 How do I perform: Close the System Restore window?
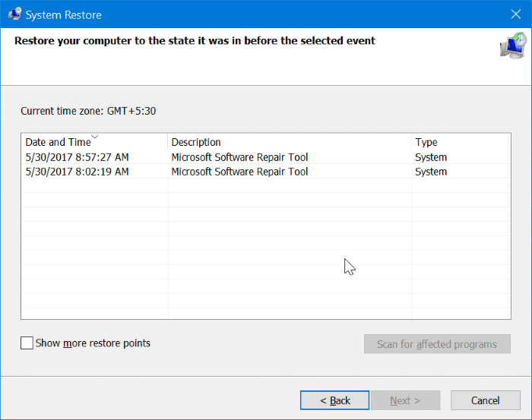516,14
